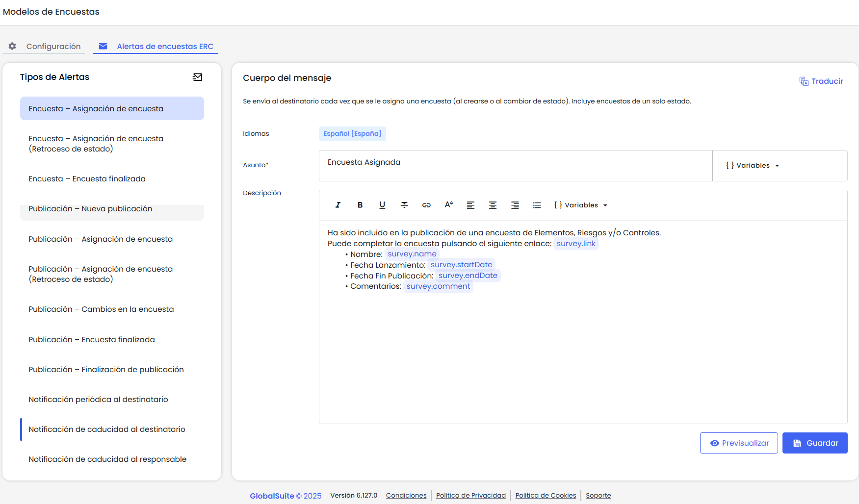Viewport: 859px width, 504px height.
Task: Apply strikethrough formatting
Action: click(x=404, y=205)
